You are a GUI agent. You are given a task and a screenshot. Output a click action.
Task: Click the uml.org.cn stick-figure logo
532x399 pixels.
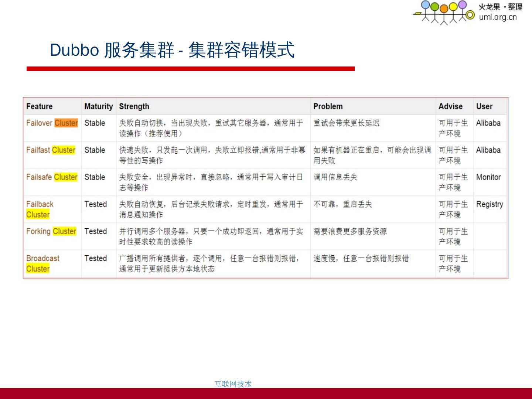point(443,12)
